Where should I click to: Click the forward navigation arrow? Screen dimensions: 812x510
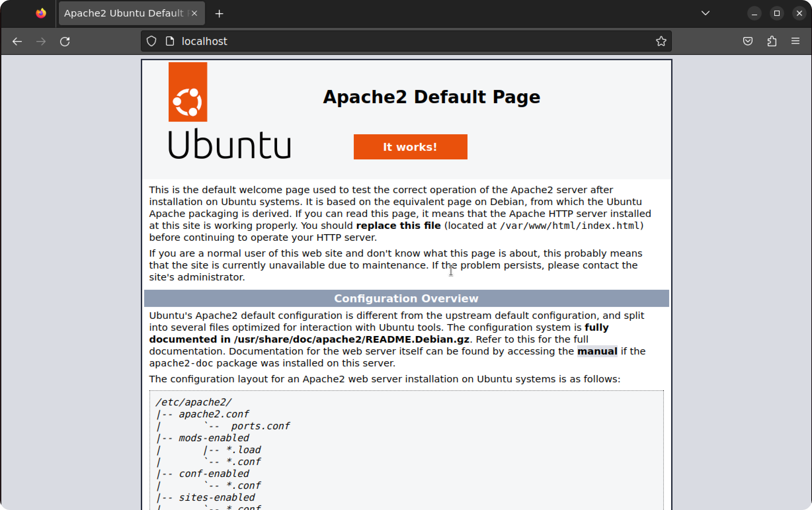tap(41, 41)
